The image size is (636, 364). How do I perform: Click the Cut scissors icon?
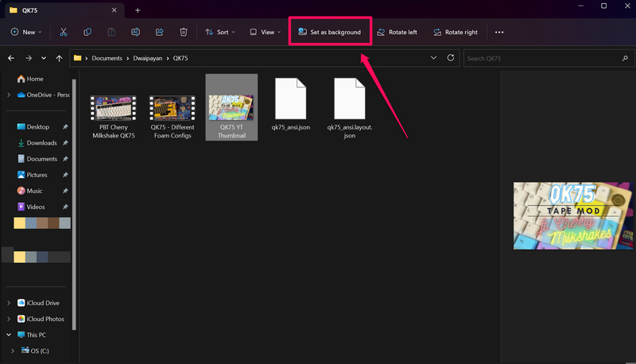tap(64, 33)
